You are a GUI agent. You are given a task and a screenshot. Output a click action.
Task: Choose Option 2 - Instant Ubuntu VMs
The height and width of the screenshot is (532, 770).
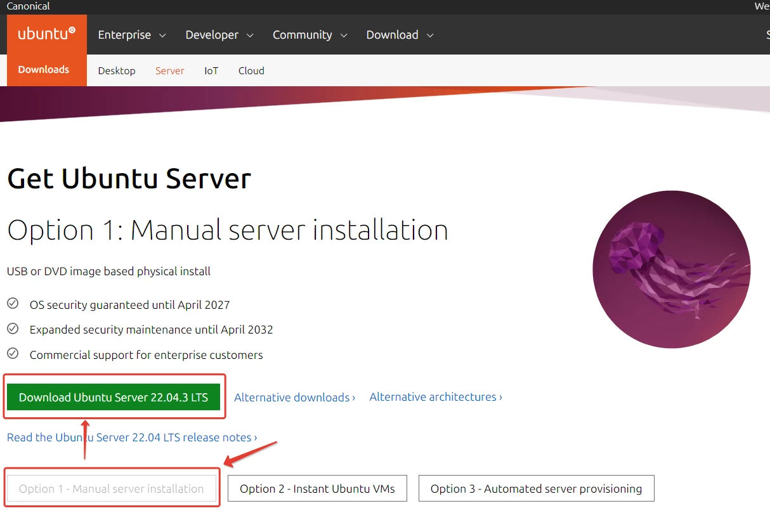click(x=317, y=488)
